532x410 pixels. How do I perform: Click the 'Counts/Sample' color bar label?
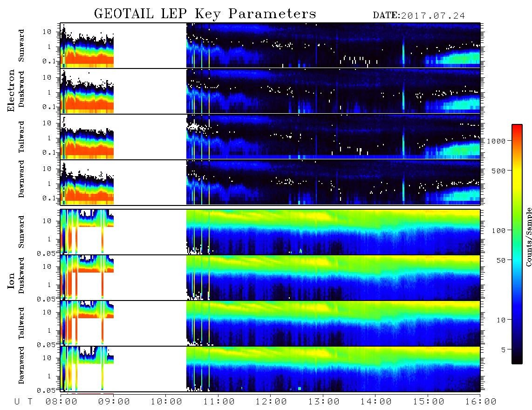tap(528, 237)
